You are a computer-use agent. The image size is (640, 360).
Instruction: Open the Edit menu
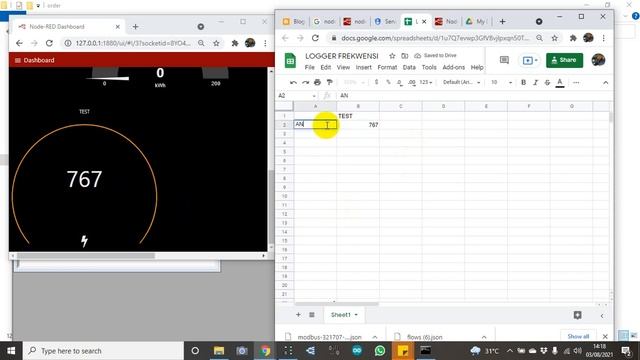pos(325,67)
